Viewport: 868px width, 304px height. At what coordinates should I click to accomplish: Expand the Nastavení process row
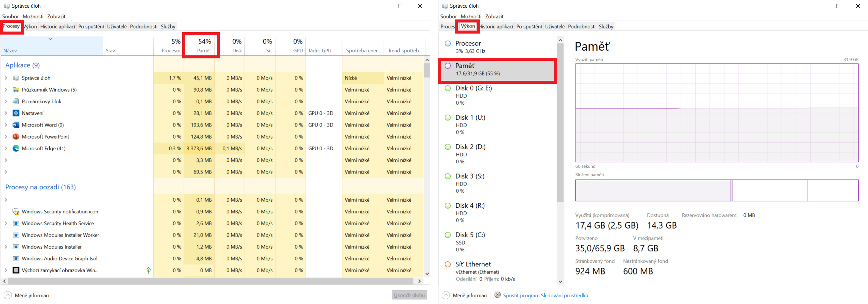6,113
